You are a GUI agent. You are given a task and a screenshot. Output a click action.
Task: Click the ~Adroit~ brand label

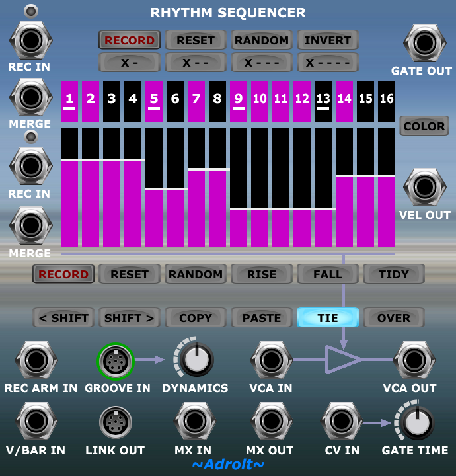(228, 464)
